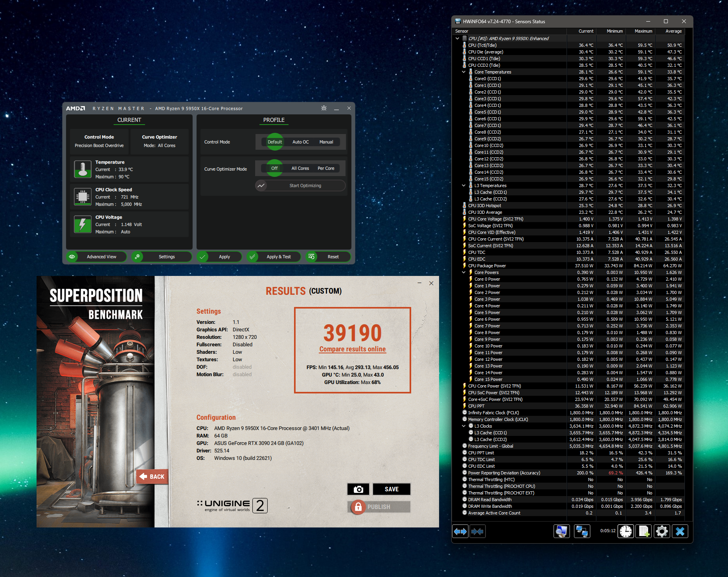Click the Minimum column header
728x577 pixels.
(x=611, y=31)
